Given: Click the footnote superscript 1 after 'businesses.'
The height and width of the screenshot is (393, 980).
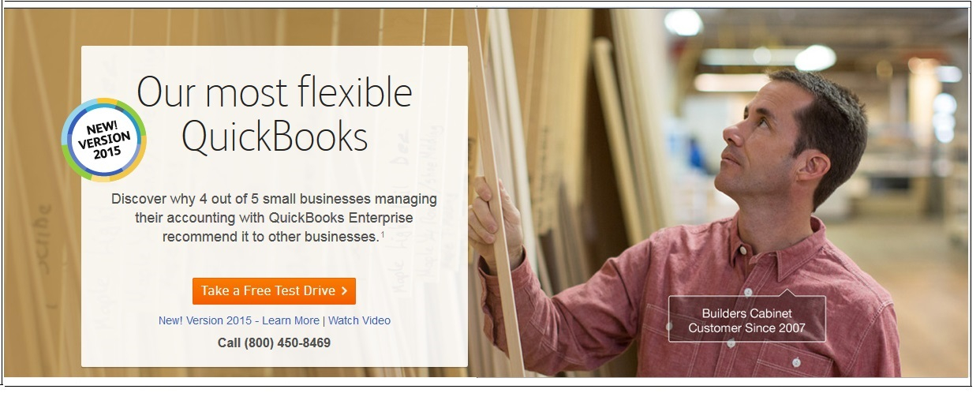Looking at the screenshot, I should 383,234.
